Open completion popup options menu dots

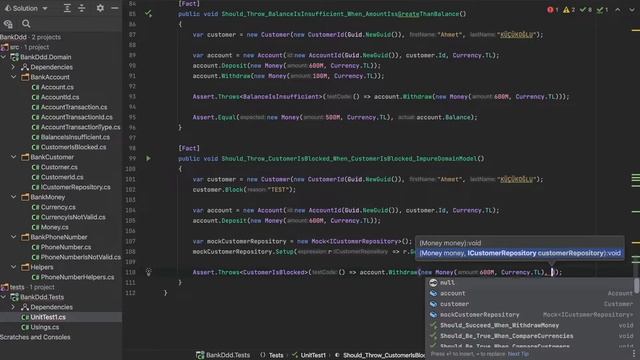pos(633,353)
